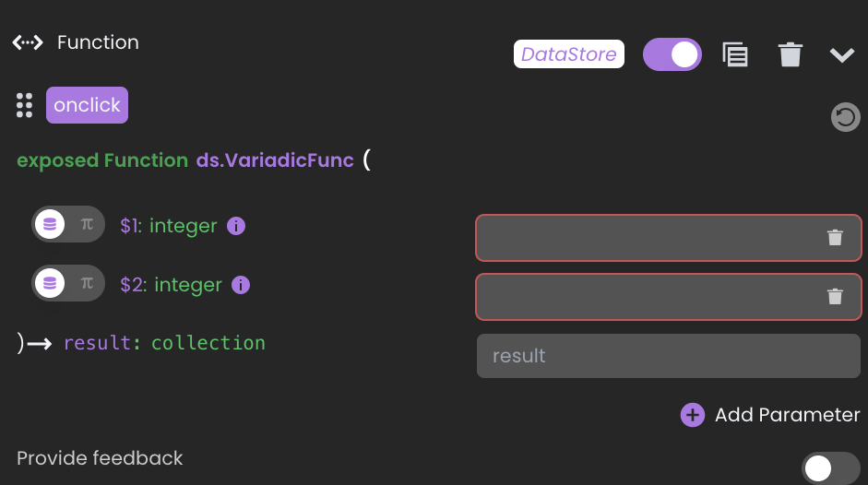Viewport: 868px width, 485px height.
Task: Collapse the Function panel chevron
Action: tap(842, 54)
